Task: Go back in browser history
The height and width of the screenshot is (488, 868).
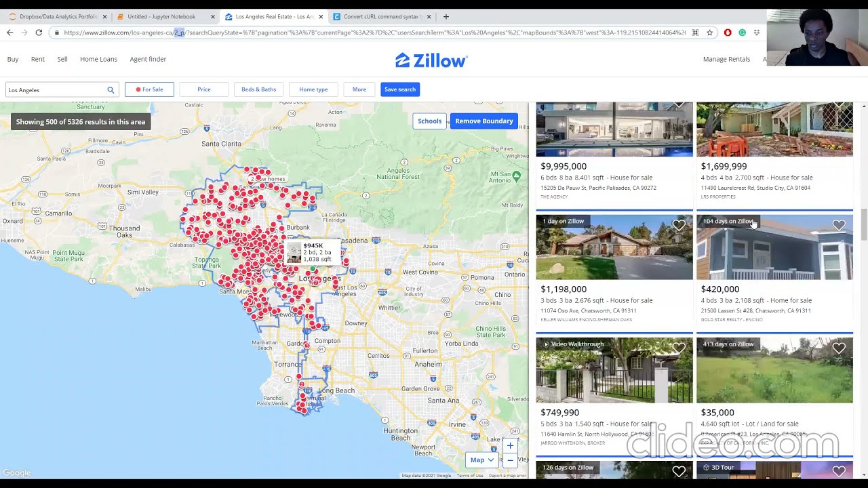Action: (9, 33)
